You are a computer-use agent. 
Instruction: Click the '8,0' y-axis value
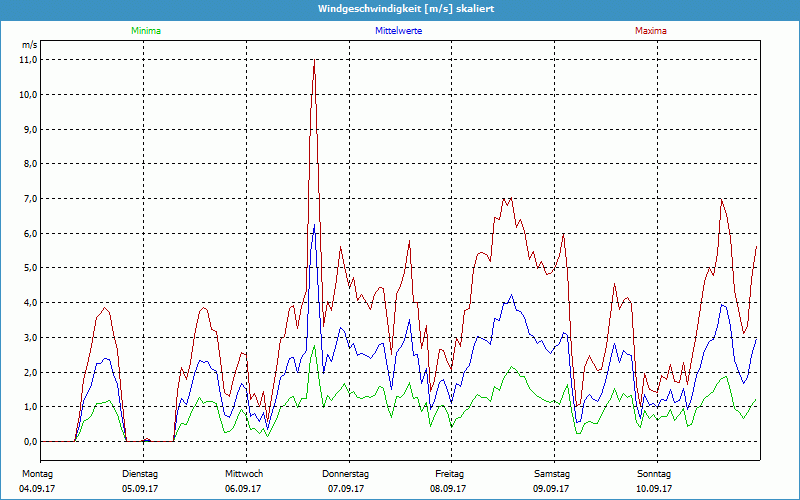31,164
